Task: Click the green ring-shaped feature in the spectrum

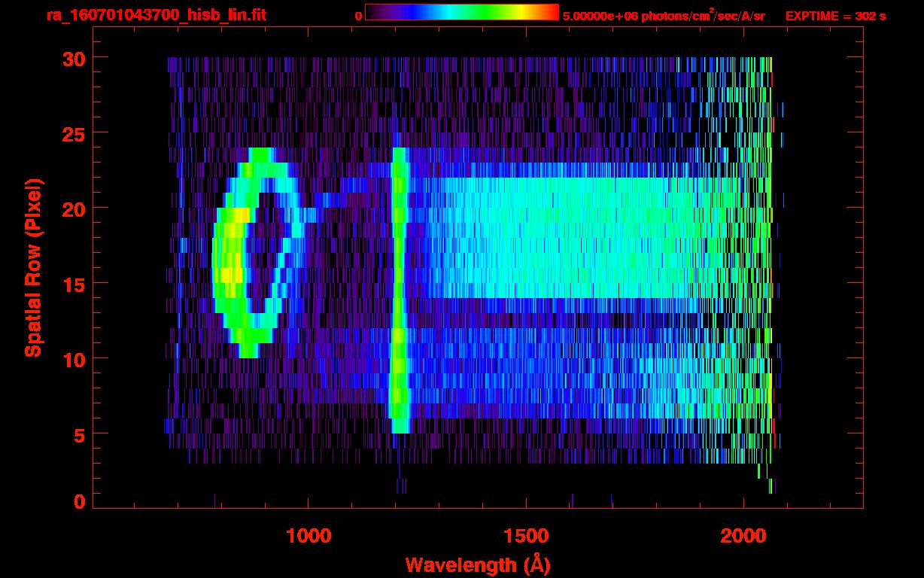Action: tap(259, 252)
